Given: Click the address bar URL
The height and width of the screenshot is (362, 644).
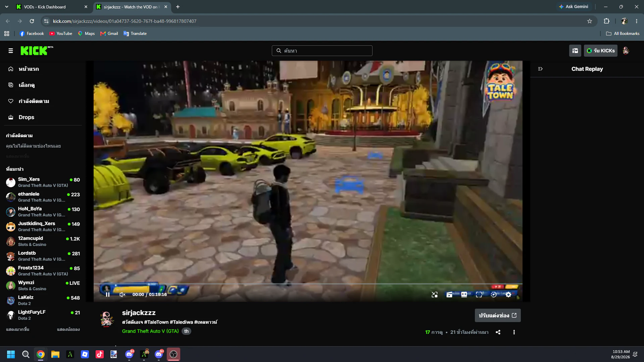Looking at the screenshot, I should coord(125,21).
